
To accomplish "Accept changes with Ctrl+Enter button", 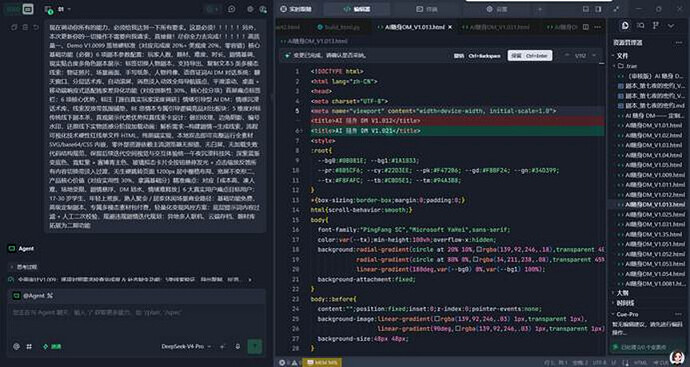I will coord(530,56).
